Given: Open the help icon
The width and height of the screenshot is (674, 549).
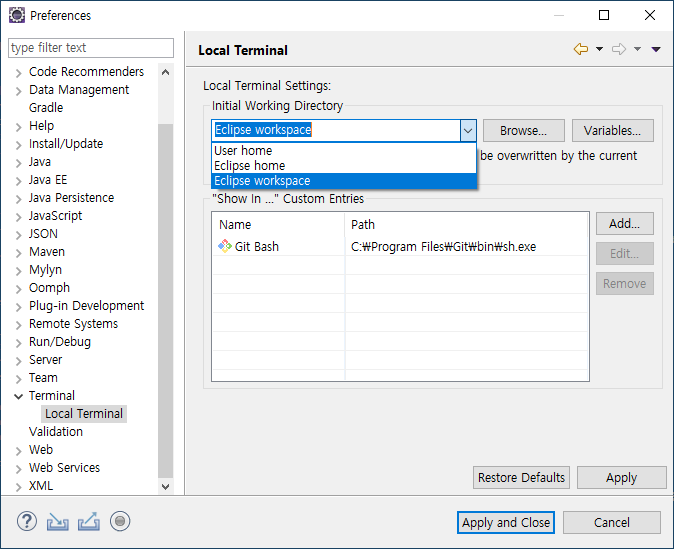Looking at the screenshot, I should 27,521.
